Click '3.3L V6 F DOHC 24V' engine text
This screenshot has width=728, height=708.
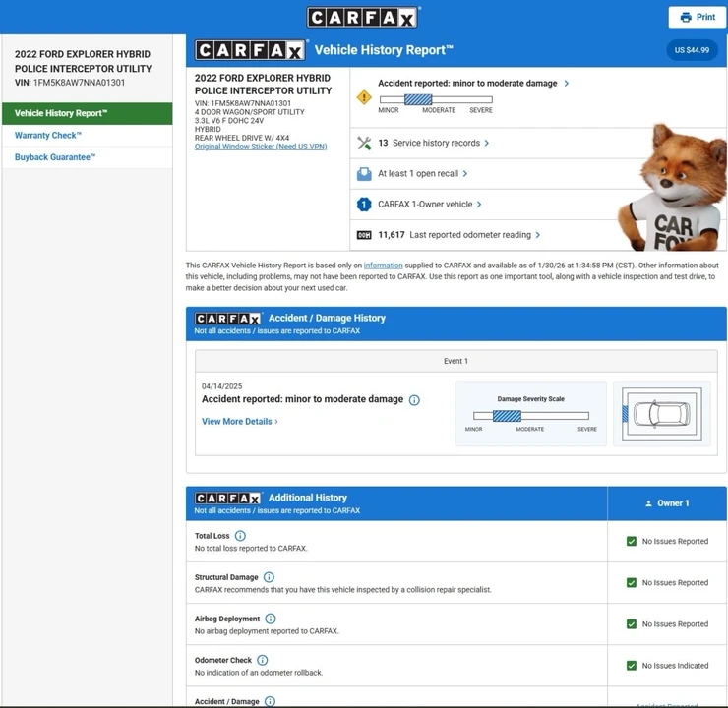click(229, 121)
